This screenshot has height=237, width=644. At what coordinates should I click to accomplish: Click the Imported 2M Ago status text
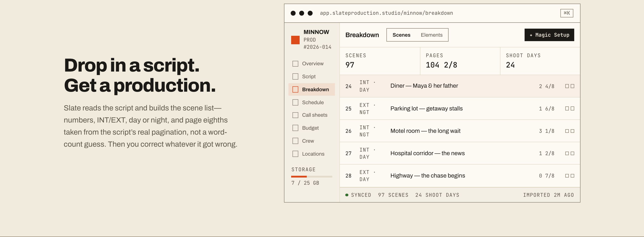548,195
